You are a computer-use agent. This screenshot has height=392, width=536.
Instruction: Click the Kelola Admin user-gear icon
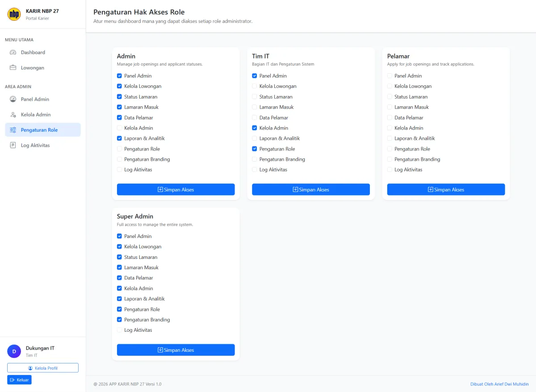pyautogui.click(x=13, y=115)
